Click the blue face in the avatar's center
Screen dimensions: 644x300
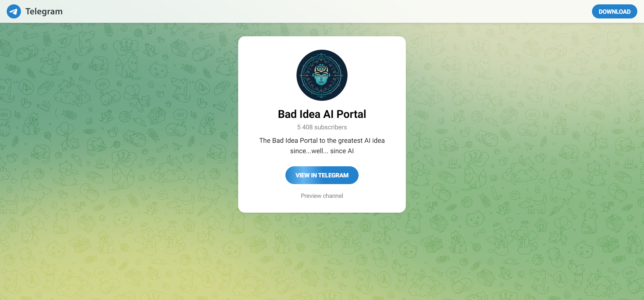pos(321,76)
